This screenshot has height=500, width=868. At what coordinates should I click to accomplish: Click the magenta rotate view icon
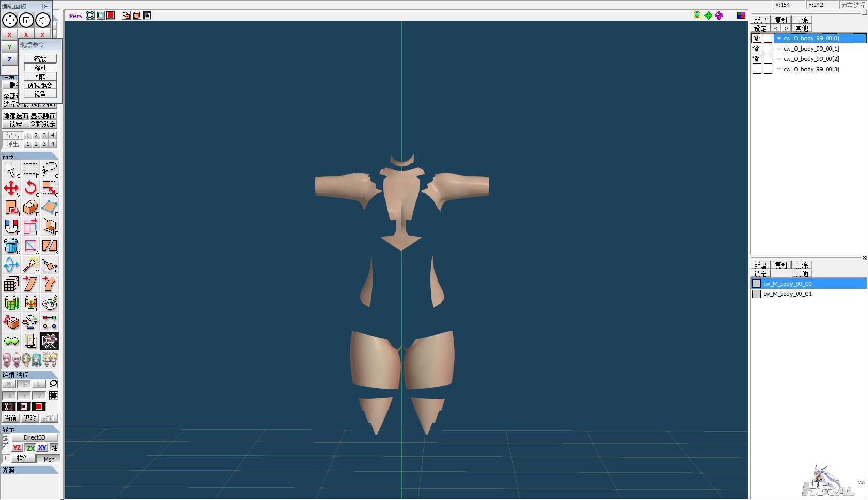tap(719, 15)
